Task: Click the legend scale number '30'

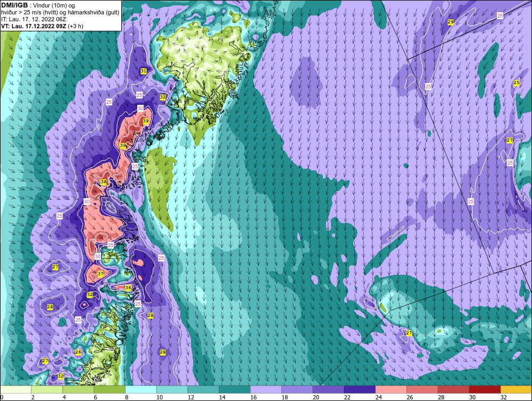Action: point(472,397)
